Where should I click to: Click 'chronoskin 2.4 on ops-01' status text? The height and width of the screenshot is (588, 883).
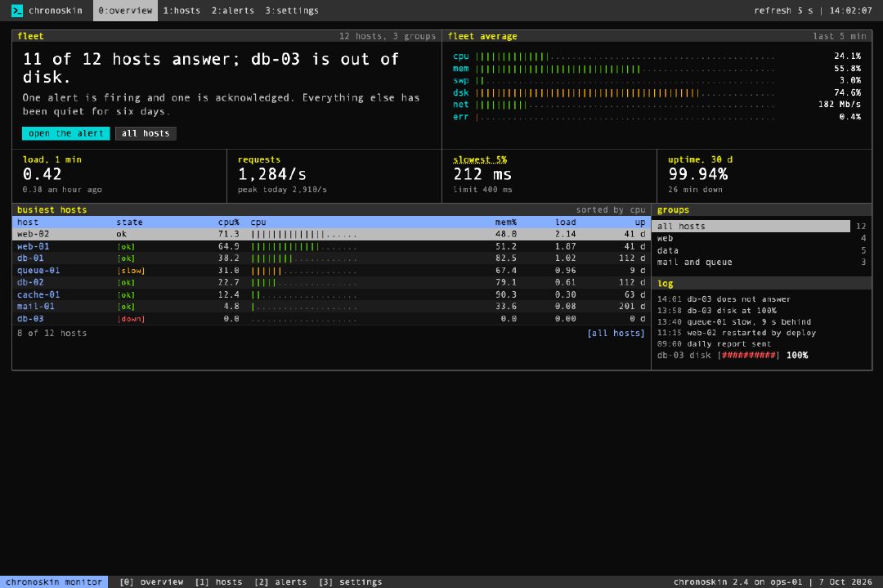click(x=737, y=582)
